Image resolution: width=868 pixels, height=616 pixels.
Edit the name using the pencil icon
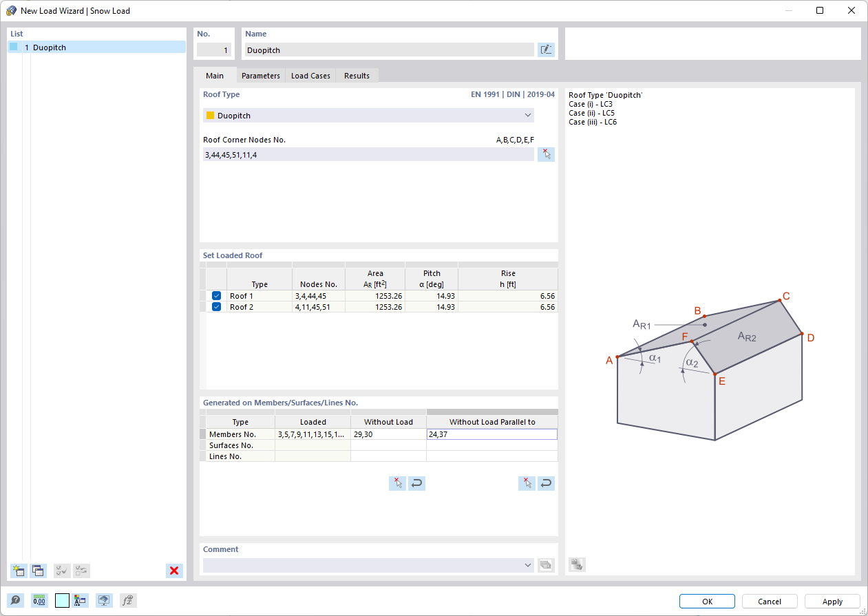[x=546, y=50]
